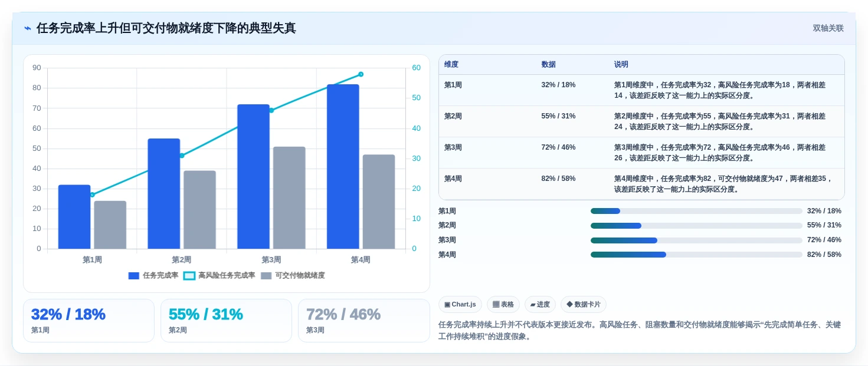Click the blue 任务完成率 bar for 第4周
868x366 pixels.
pyautogui.click(x=343, y=166)
